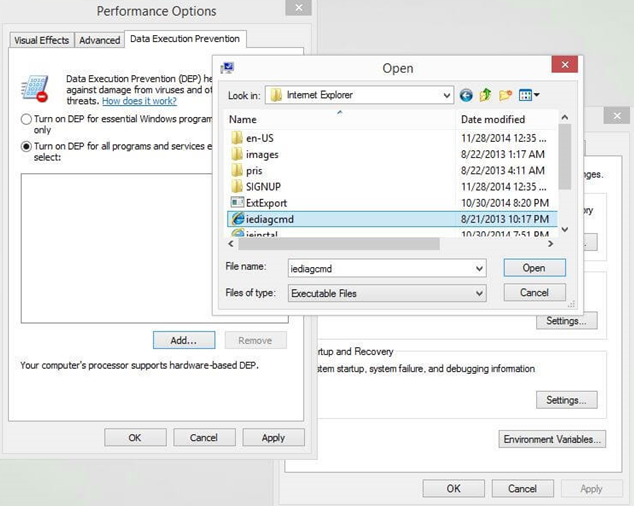Select the images folder icon
Viewport: 634px width, 506px height.
[x=237, y=154]
